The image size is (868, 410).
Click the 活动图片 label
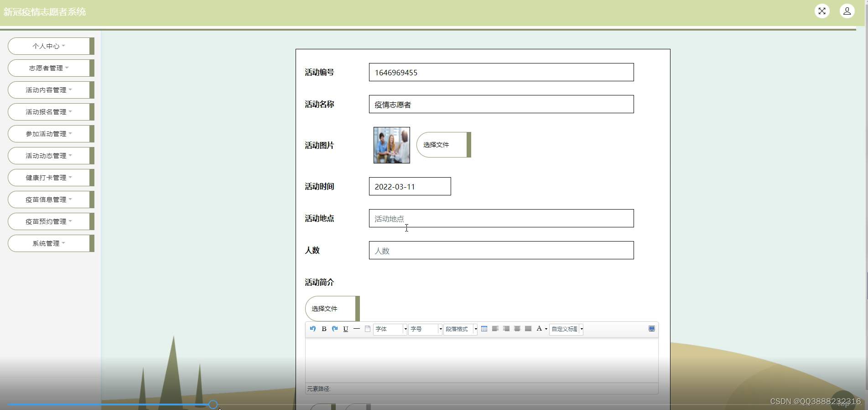pyautogui.click(x=319, y=145)
